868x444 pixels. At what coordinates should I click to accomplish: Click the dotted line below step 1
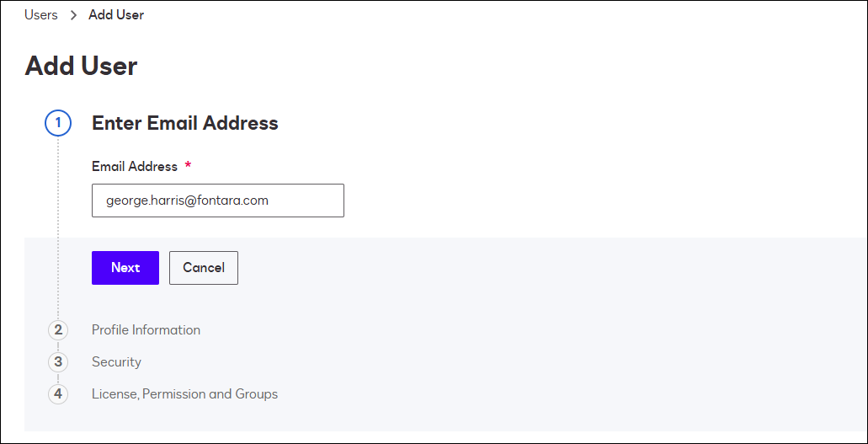(x=58, y=228)
